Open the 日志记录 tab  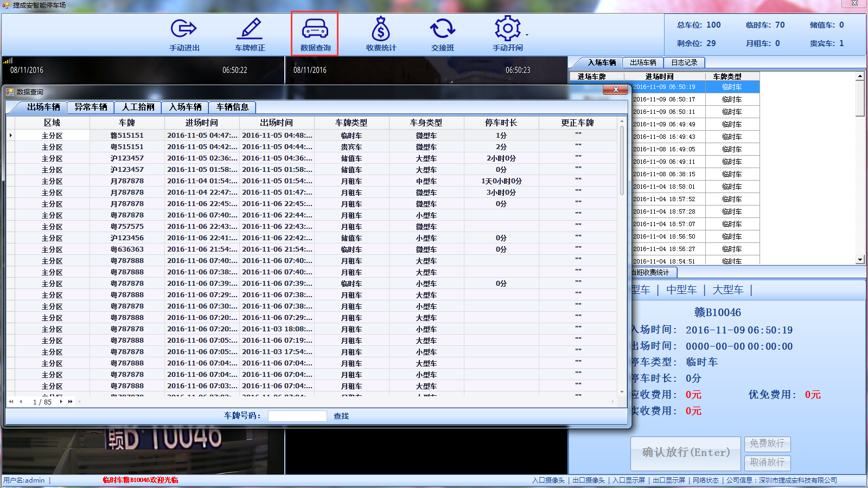pyautogui.click(x=684, y=62)
